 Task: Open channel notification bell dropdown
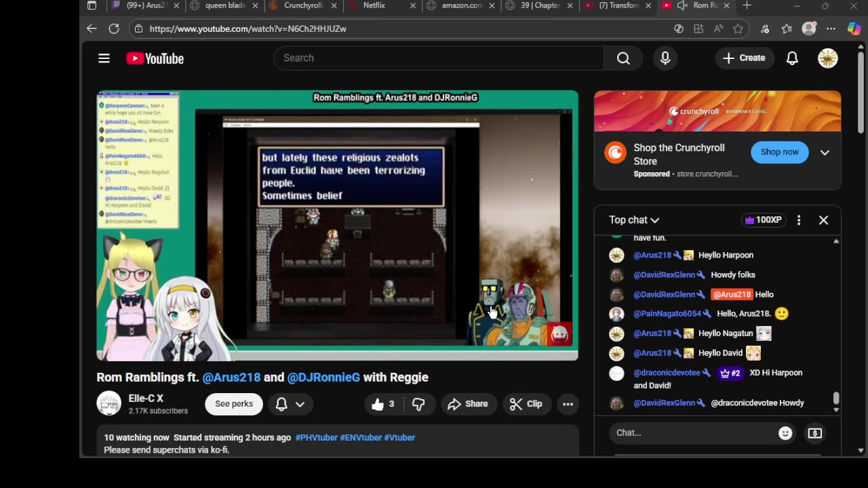(290, 404)
